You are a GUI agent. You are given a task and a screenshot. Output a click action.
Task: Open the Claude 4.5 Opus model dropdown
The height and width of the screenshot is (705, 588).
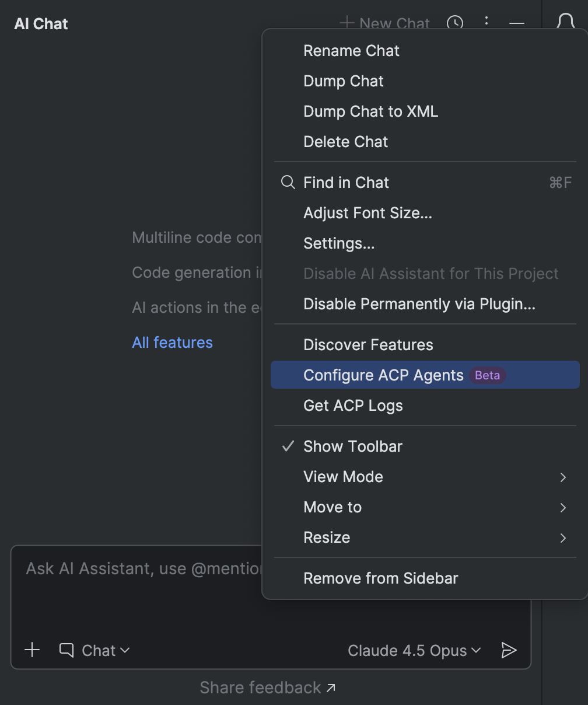click(414, 650)
